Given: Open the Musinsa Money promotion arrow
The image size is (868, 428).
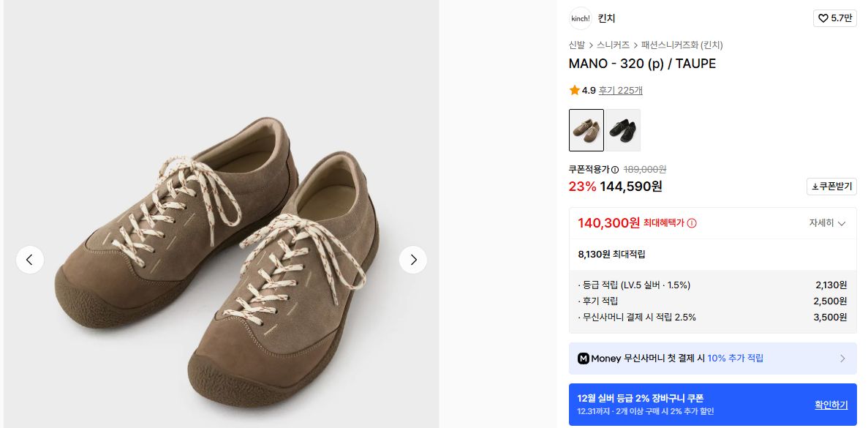Looking at the screenshot, I should [x=842, y=358].
